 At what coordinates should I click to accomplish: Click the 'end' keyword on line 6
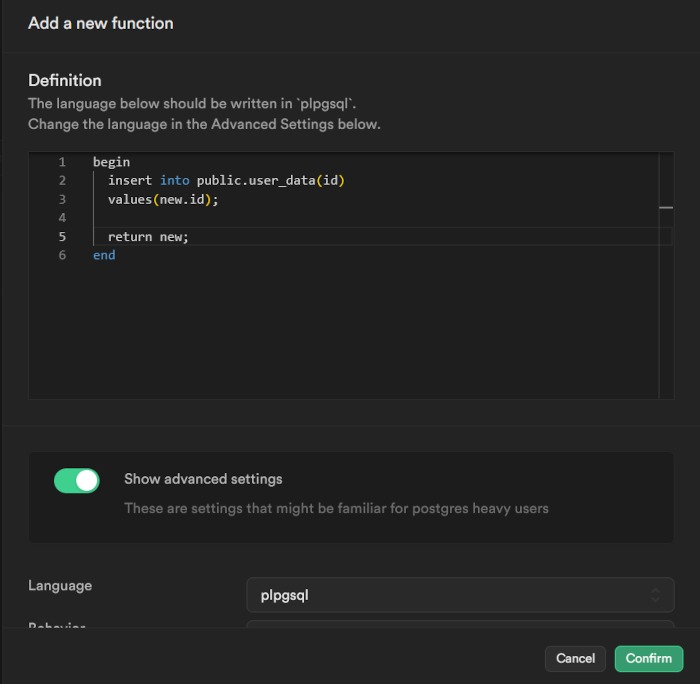104,255
